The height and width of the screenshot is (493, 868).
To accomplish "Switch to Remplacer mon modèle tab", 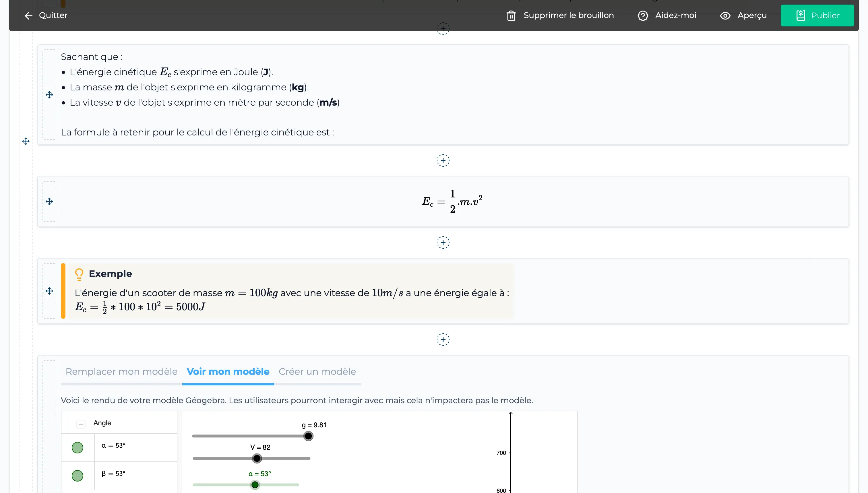I will [121, 371].
